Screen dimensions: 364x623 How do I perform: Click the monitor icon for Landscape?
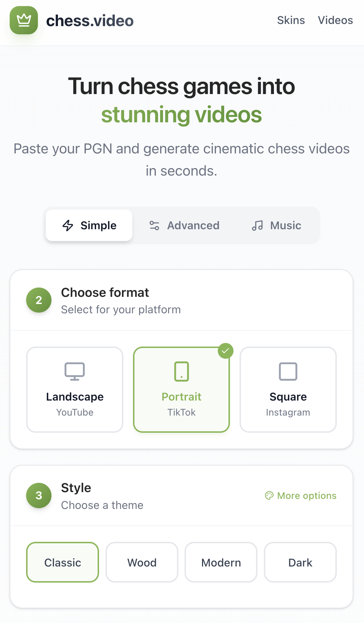pyautogui.click(x=75, y=372)
